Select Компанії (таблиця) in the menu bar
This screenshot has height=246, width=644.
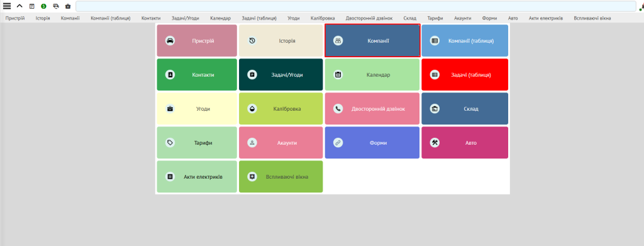(x=111, y=18)
